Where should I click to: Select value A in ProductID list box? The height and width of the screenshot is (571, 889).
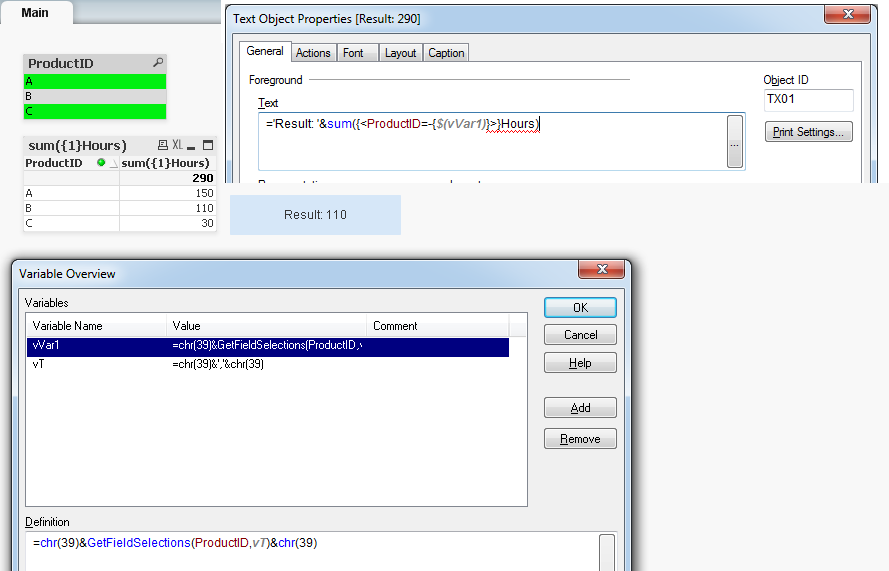pyautogui.click(x=94, y=82)
